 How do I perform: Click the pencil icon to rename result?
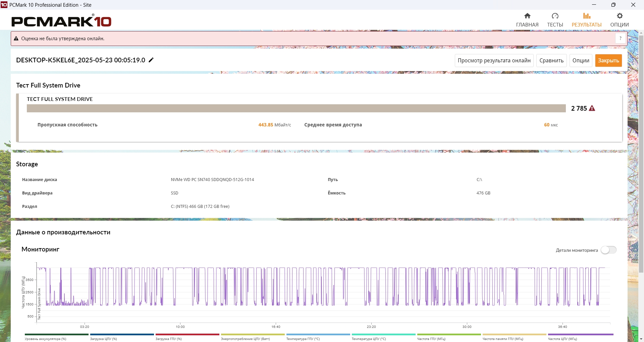151,60
